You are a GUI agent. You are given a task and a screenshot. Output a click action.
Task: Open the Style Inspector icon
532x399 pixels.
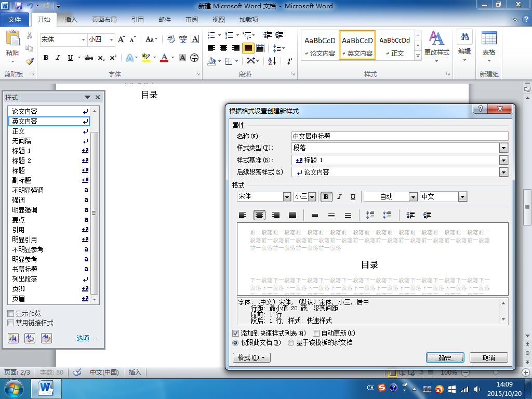[30, 338]
